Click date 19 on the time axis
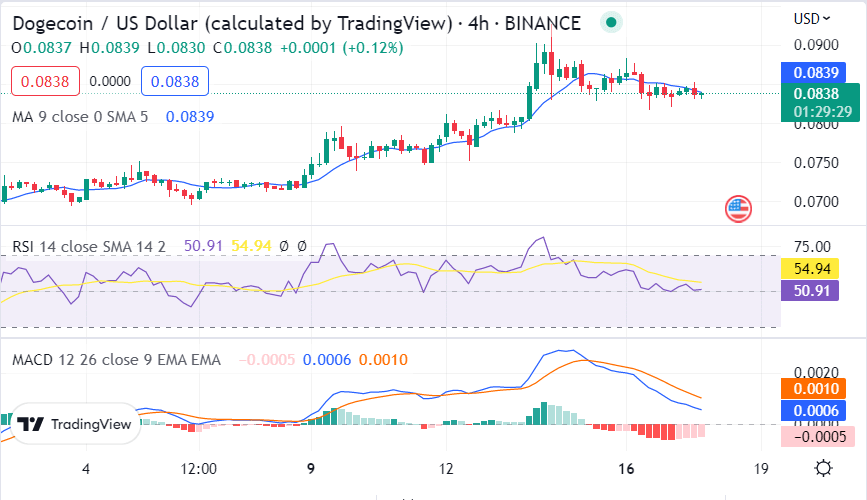This screenshot has width=867, height=500. (x=761, y=469)
